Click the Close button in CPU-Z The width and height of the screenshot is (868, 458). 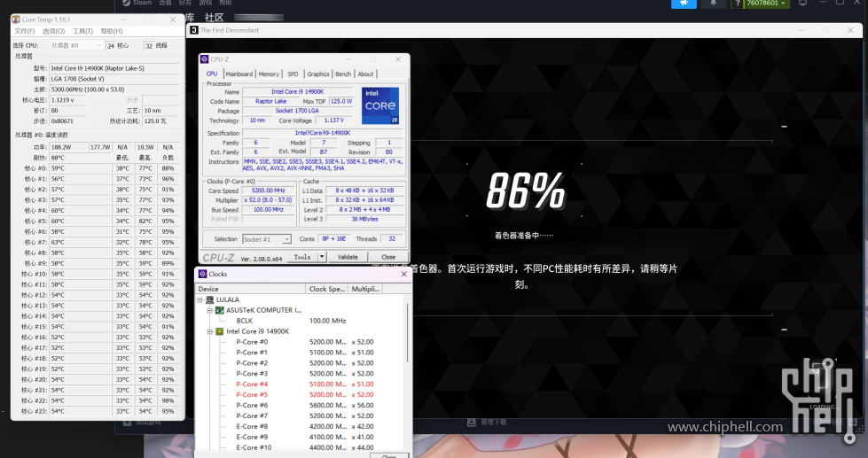pyautogui.click(x=388, y=257)
